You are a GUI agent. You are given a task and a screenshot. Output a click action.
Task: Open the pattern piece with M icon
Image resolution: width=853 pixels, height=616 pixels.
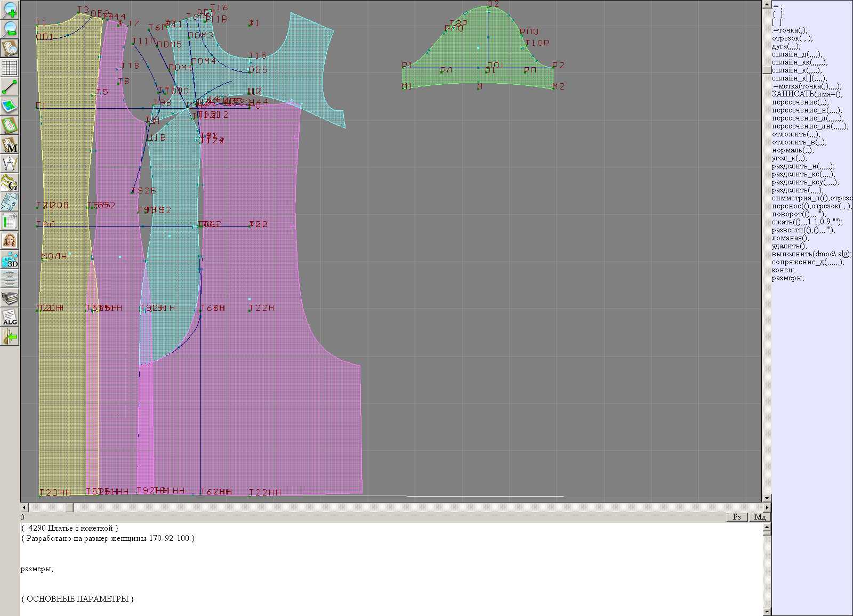point(10,145)
